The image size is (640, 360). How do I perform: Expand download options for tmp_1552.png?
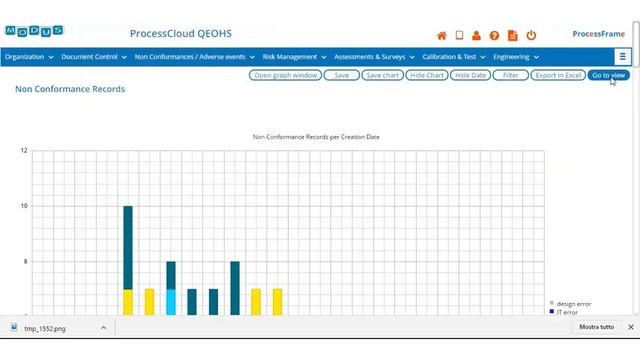point(103,328)
